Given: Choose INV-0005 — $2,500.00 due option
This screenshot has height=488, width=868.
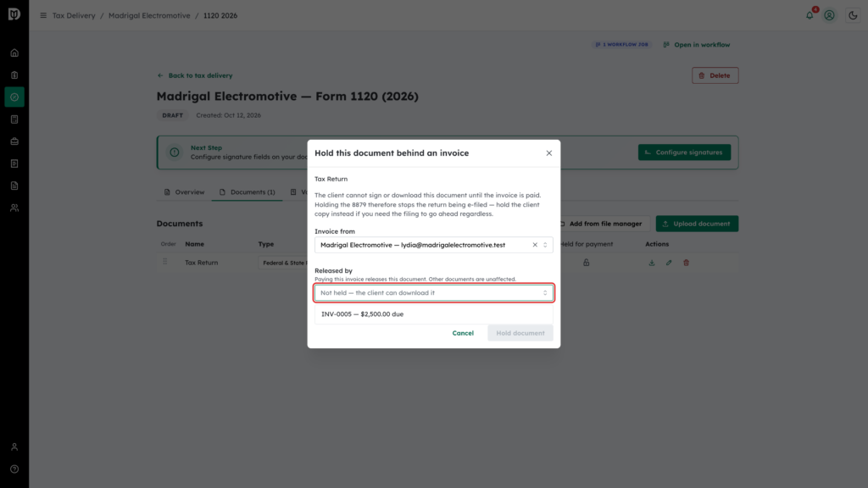Looking at the screenshot, I should tap(433, 314).
